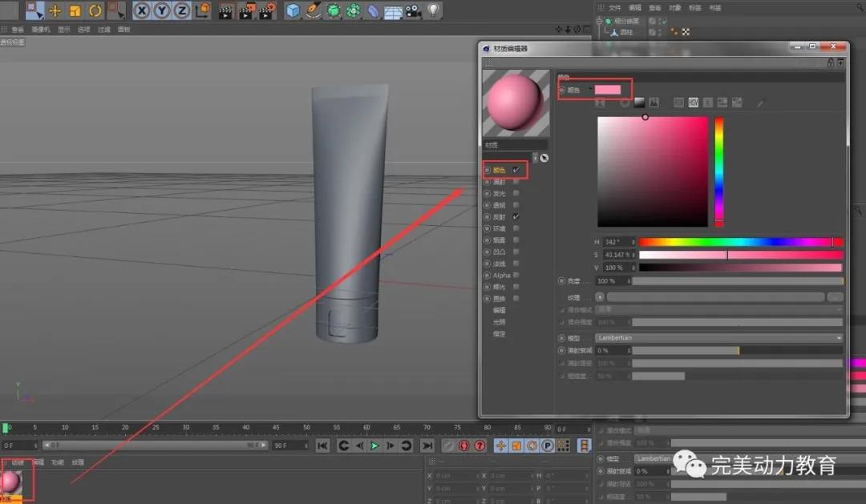
Task: Click the eyedropper in material editor
Action: [x=761, y=103]
